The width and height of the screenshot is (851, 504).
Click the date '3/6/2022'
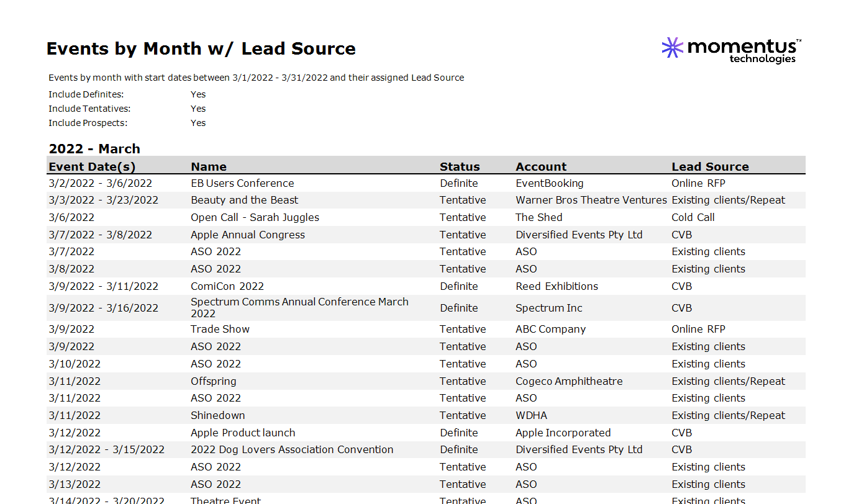(x=71, y=217)
